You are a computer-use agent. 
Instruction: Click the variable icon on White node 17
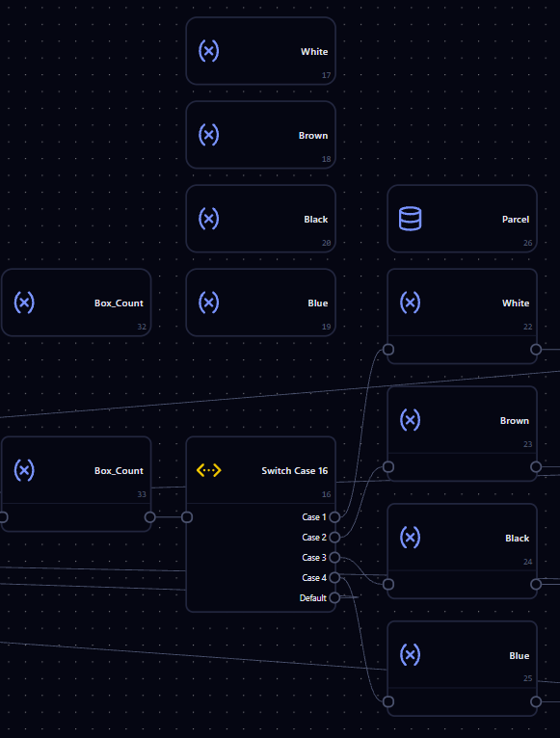pyautogui.click(x=208, y=51)
